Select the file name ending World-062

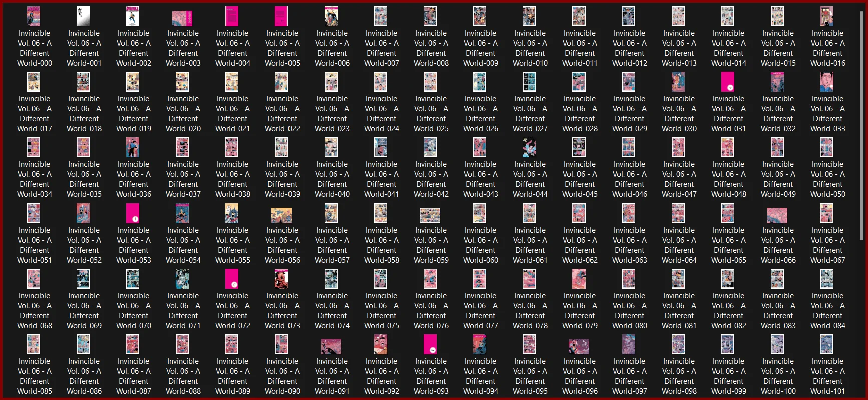[580, 245]
